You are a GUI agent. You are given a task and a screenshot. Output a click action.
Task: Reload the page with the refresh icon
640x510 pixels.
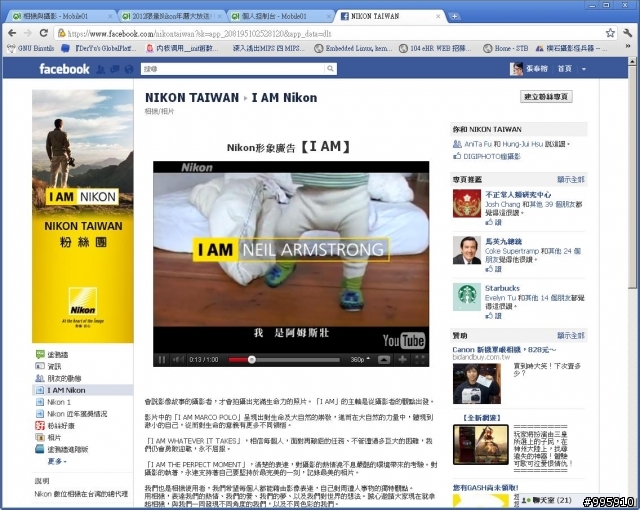pos(44,33)
